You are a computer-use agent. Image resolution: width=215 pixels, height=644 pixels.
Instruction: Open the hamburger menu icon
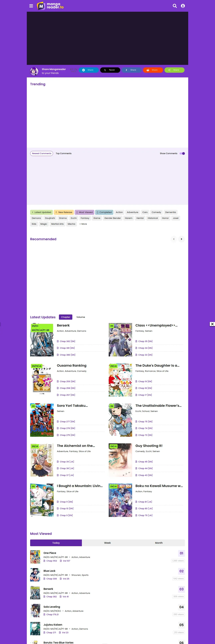click(x=31, y=6)
